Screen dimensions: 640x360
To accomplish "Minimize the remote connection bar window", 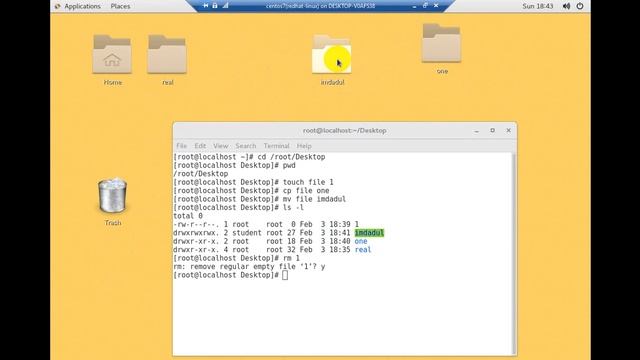I will click(414, 6).
